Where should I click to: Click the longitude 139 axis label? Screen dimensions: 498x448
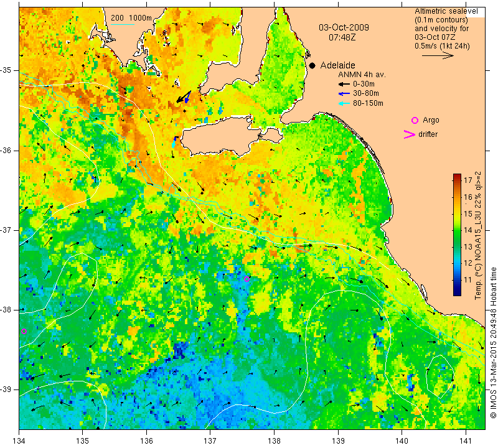click(338, 441)
